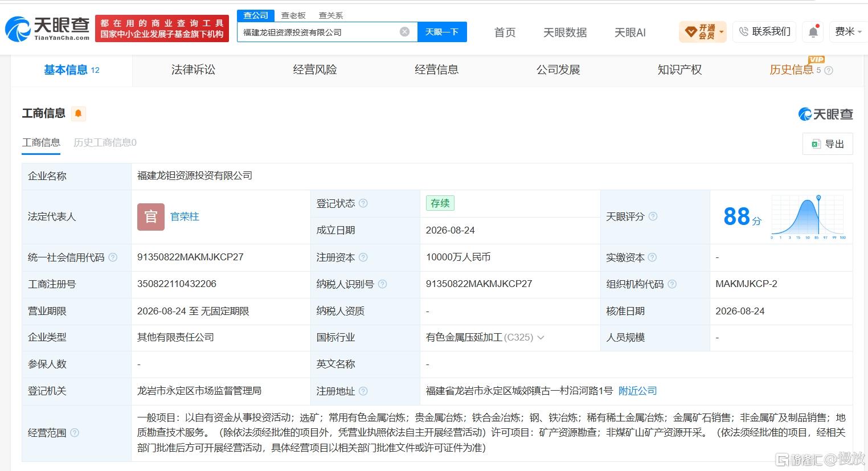Open the 开通会员 dropdown
Screen dimensions: 868x471
pos(703,32)
